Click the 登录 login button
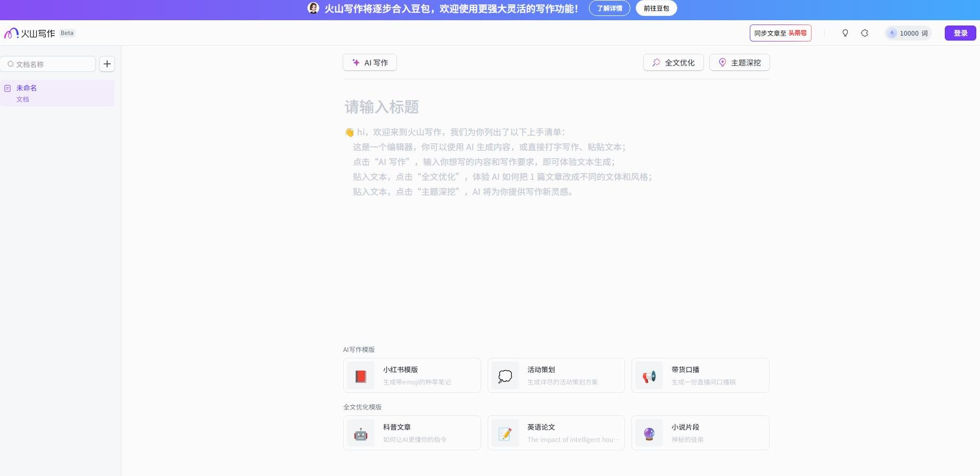Screen dimensions: 980x476 (x=960, y=33)
